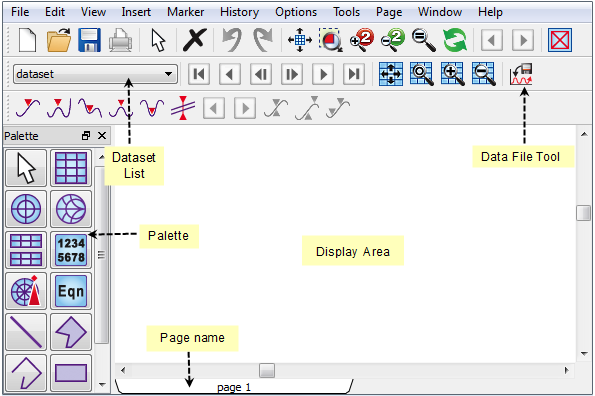Viewport: 595px width, 396px height.
Task: Insert an equation with Eqn button
Action: (x=71, y=291)
